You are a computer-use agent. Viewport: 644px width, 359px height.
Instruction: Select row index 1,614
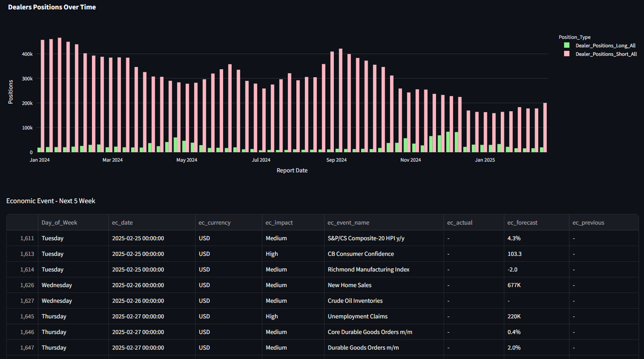pos(22,269)
